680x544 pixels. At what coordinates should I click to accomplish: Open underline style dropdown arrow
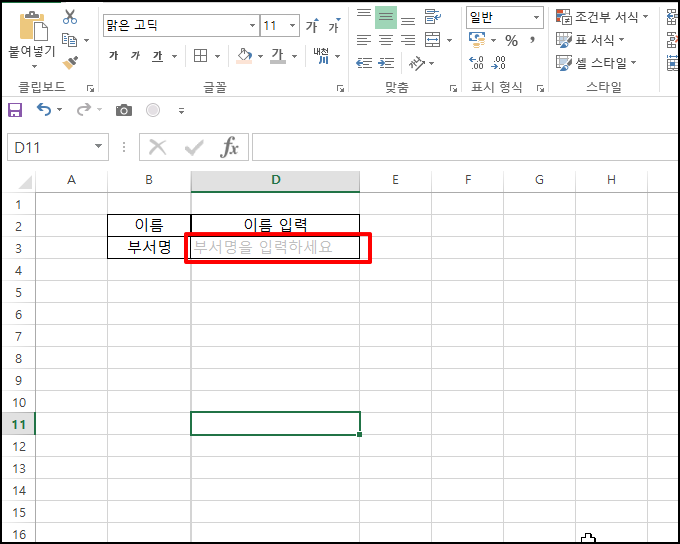(x=174, y=56)
